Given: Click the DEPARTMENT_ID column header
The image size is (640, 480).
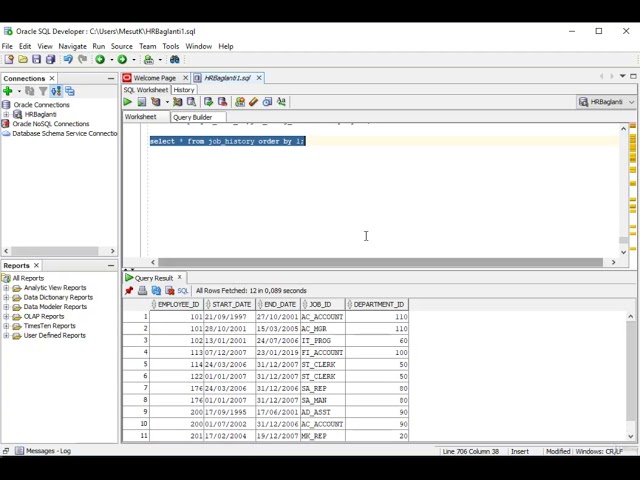Looking at the screenshot, I should pos(378,304).
